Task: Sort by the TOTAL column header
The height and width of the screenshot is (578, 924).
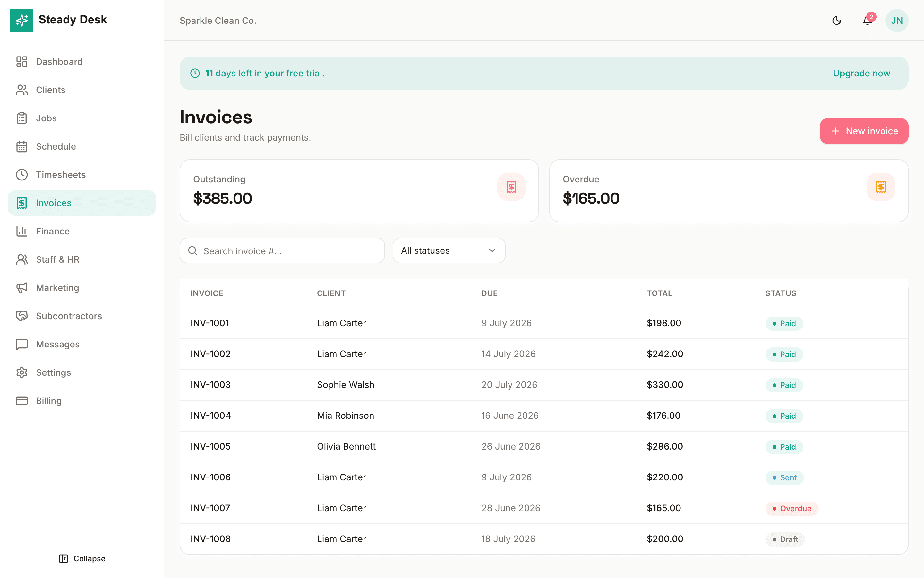Action: point(659,293)
